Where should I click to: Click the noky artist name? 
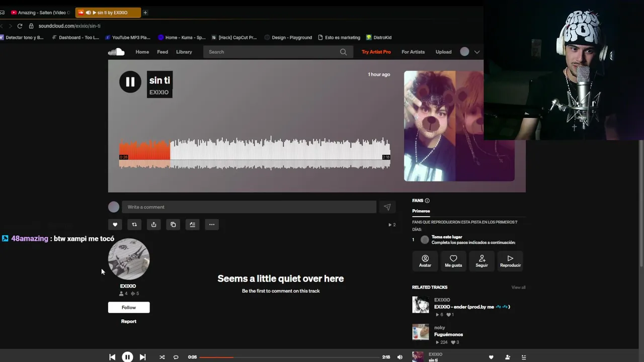tap(440, 328)
